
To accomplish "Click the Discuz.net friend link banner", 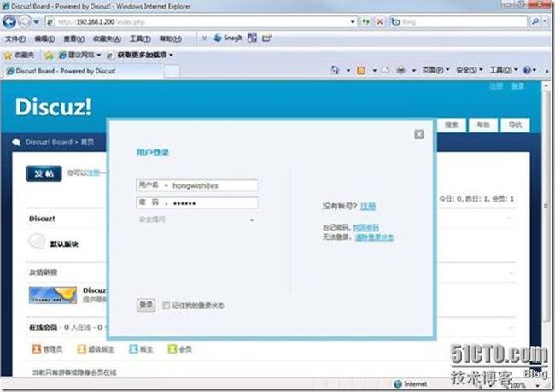I will (x=53, y=295).
